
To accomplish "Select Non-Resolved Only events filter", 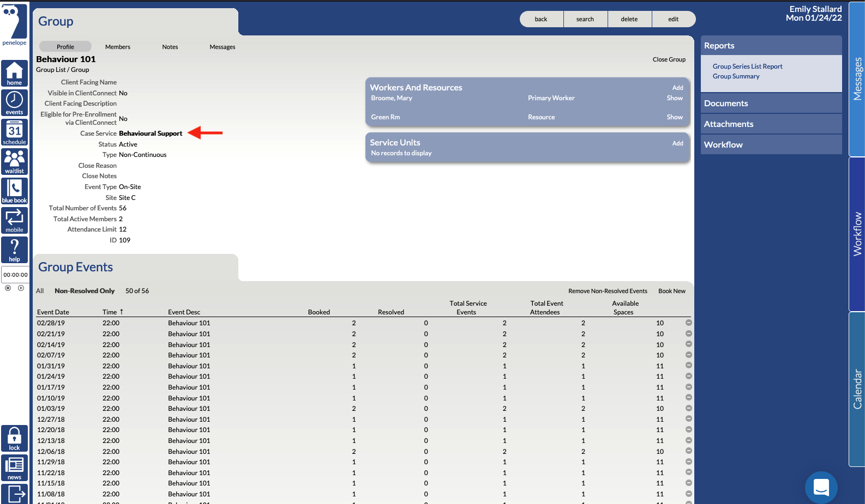I will [x=85, y=291].
